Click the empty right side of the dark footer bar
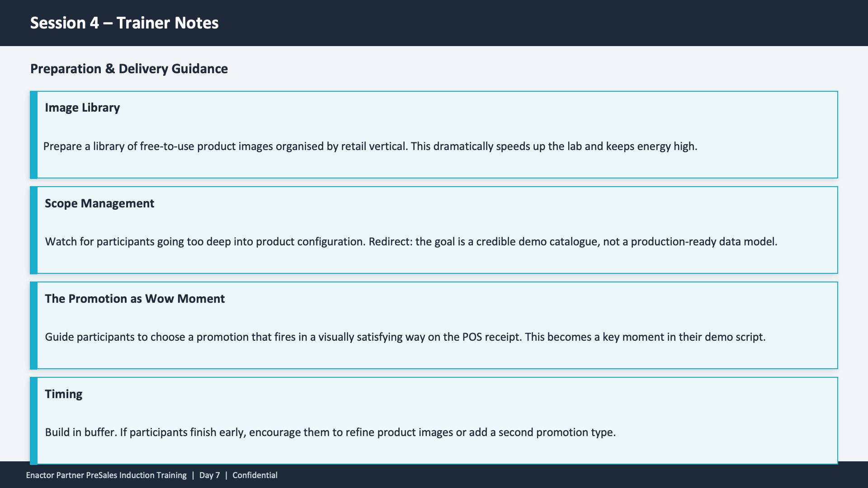 (x=633, y=476)
